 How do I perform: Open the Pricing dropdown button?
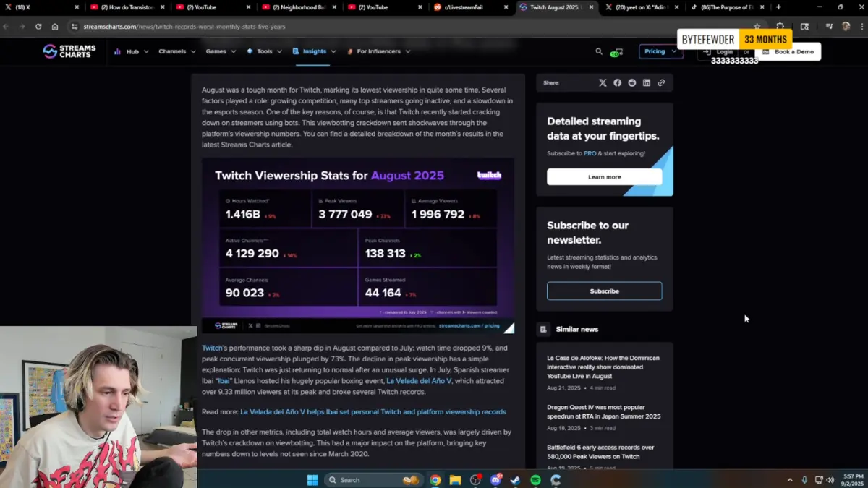click(x=660, y=51)
